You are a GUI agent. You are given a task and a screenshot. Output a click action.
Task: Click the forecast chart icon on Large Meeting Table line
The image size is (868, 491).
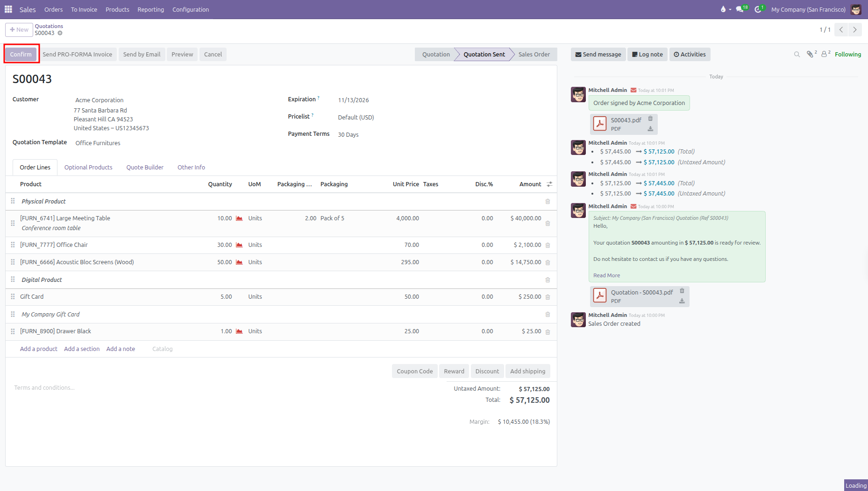pyautogui.click(x=239, y=218)
